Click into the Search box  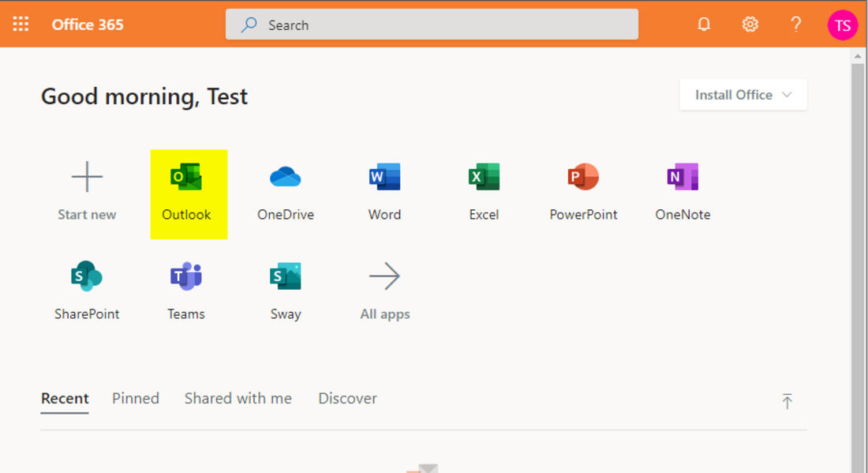pyautogui.click(x=432, y=24)
